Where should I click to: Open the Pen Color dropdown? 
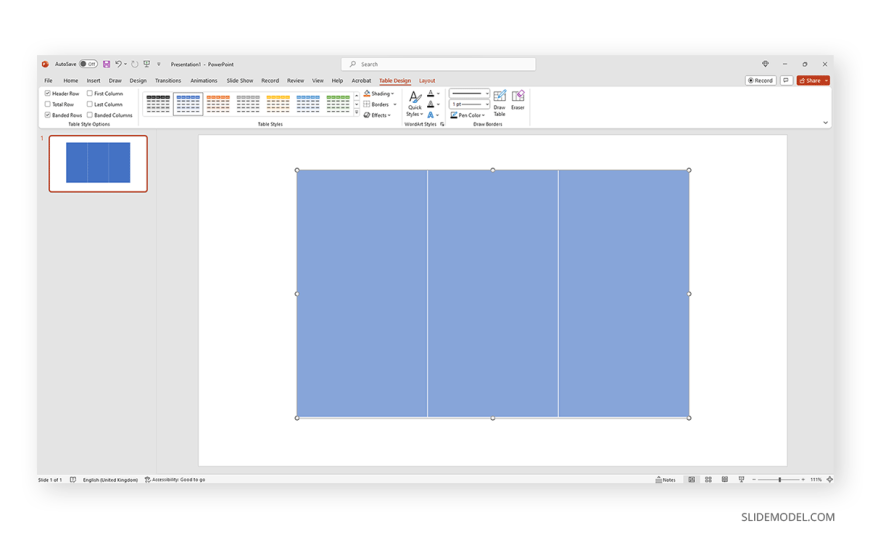pyautogui.click(x=468, y=115)
